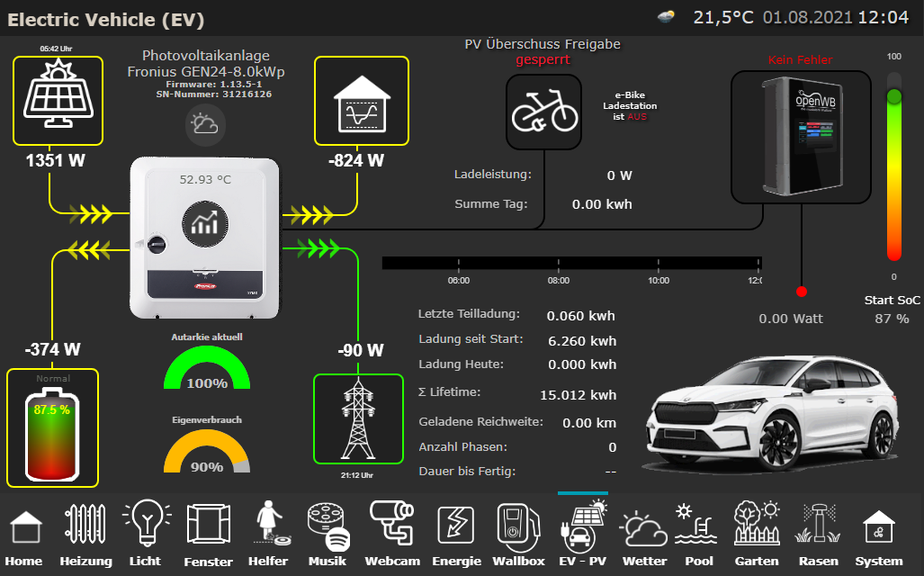The width and height of the screenshot is (924, 576).
Task: Click the white Skoda car image
Action: 772,413
